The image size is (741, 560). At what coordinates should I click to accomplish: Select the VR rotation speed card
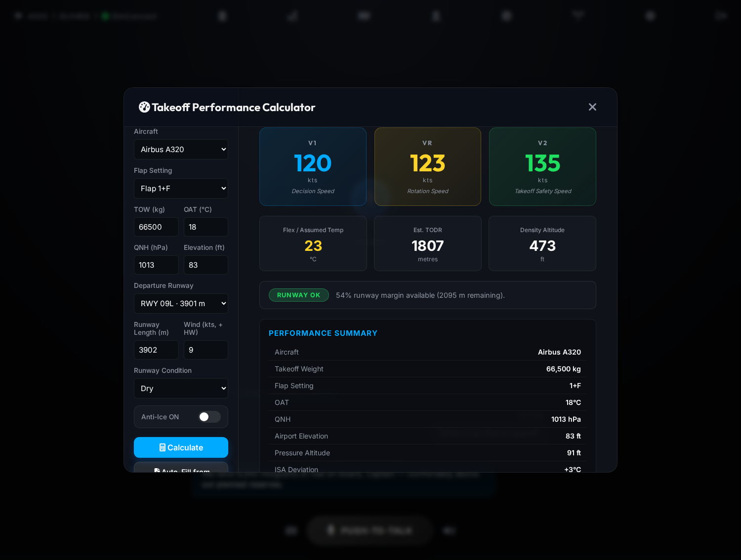tap(428, 166)
